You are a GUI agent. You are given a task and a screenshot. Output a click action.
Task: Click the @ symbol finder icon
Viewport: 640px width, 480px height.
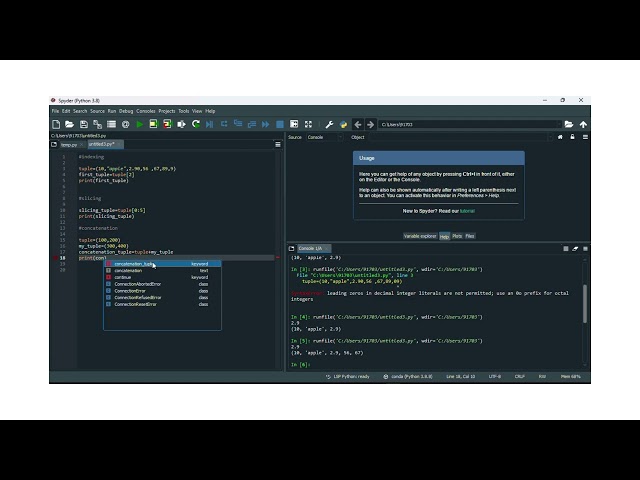[x=126, y=124]
